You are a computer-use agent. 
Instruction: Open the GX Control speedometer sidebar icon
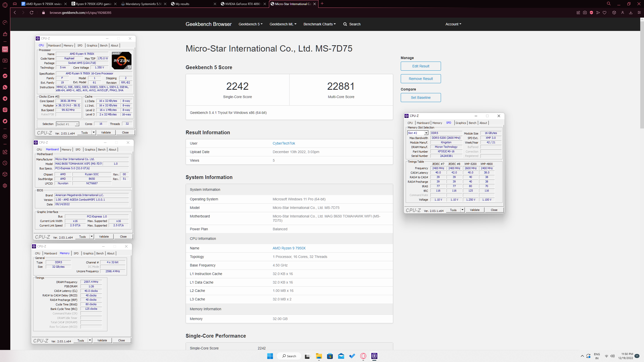coord(5,23)
